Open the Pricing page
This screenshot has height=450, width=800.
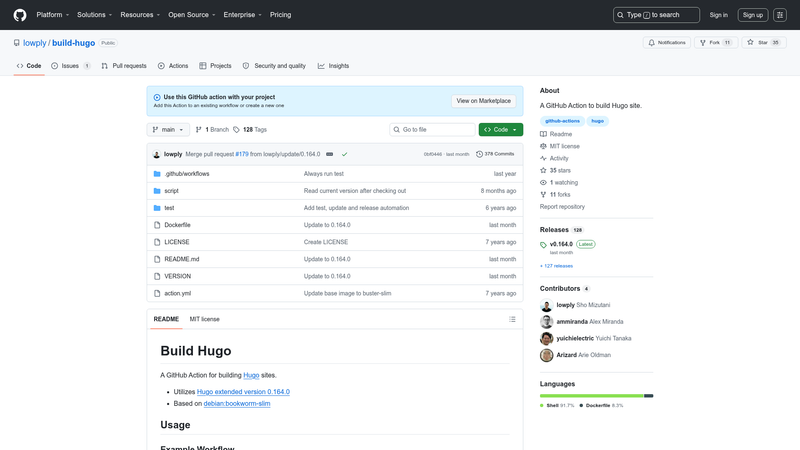pyautogui.click(x=281, y=15)
